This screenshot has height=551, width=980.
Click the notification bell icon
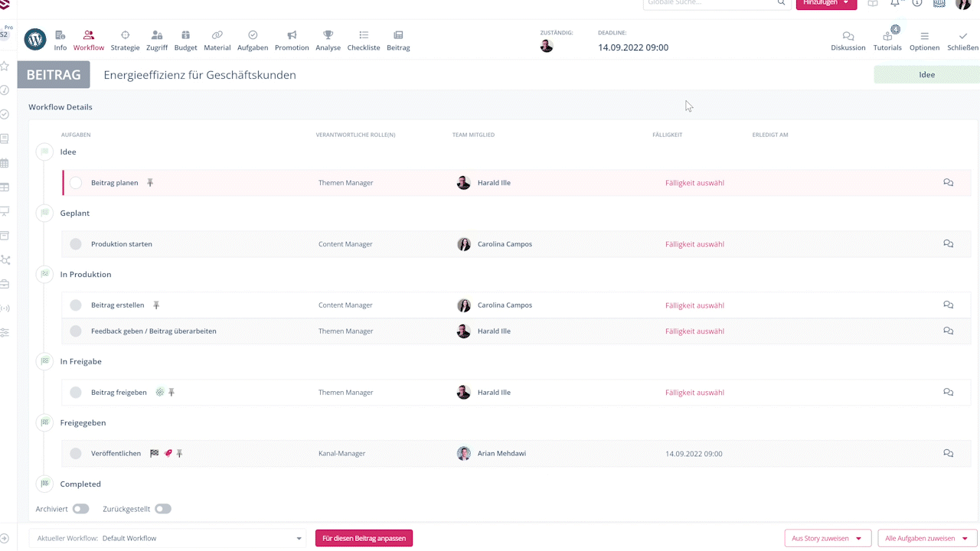click(x=894, y=3)
